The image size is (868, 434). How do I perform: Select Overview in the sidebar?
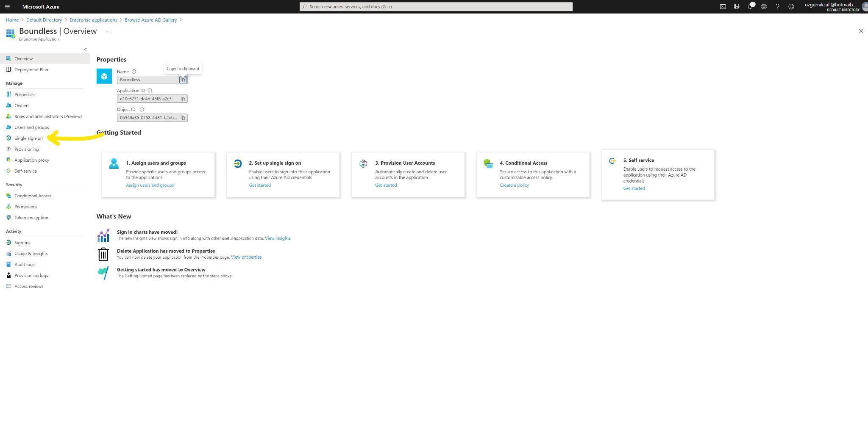[x=45, y=58]
